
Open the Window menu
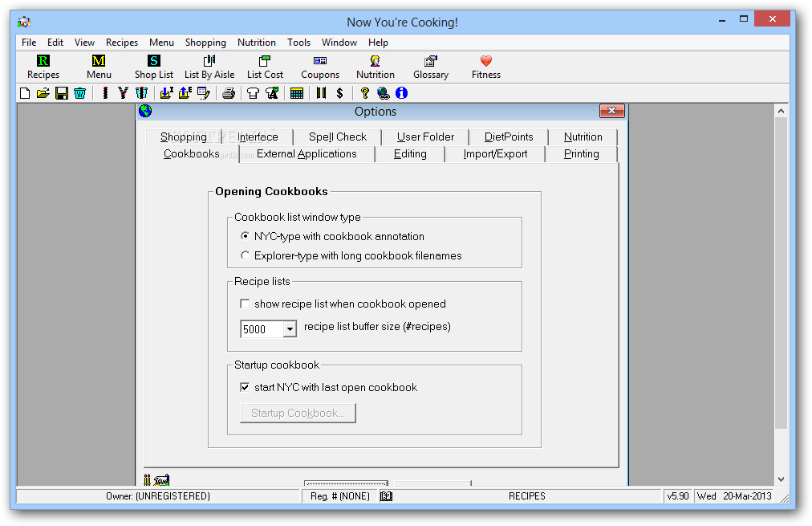339,43
